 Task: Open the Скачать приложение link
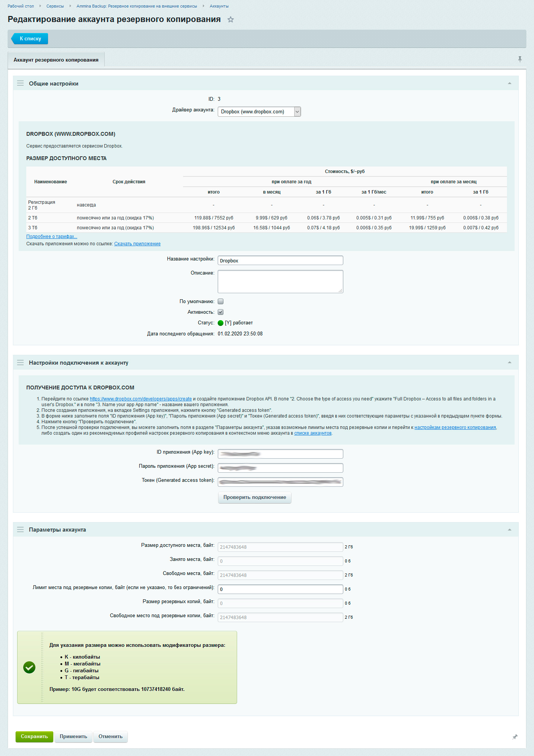click(x=137, y=244)
